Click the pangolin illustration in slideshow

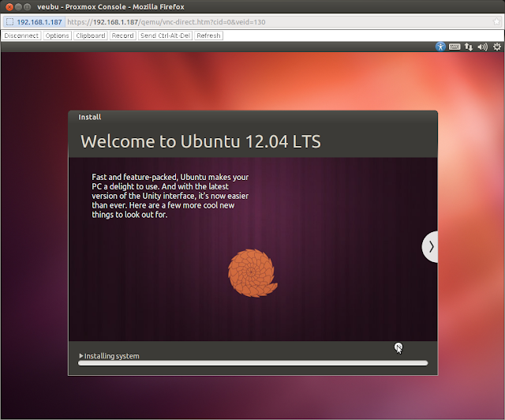252,273
